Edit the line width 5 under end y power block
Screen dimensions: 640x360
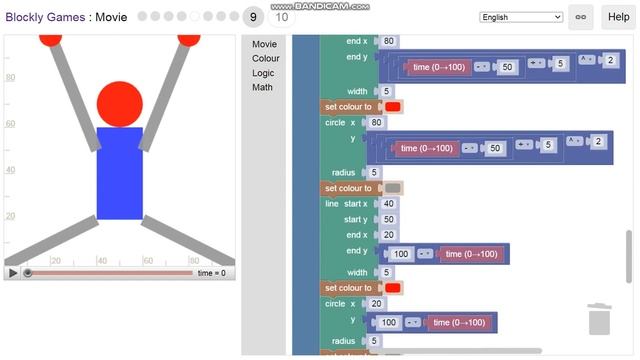[x=386, y=91]
